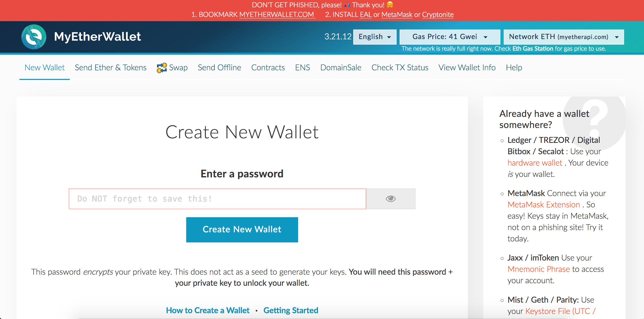Open the Network ETH selector dropdown
The height and width of the screenshot is (319, 644).
click(564, 37)
